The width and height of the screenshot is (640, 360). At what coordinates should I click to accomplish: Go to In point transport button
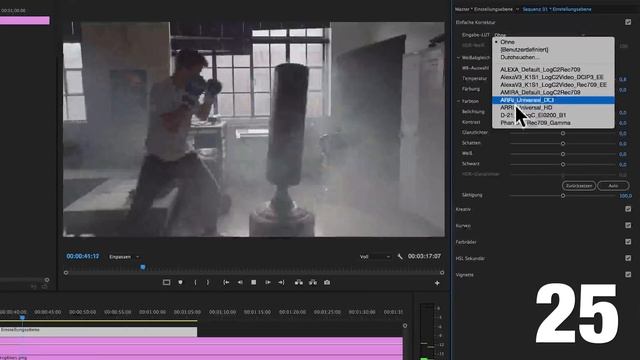[x=226, y=282]
